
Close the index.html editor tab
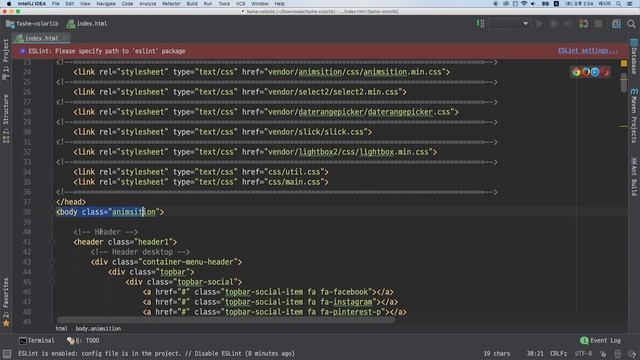(65, 38)
